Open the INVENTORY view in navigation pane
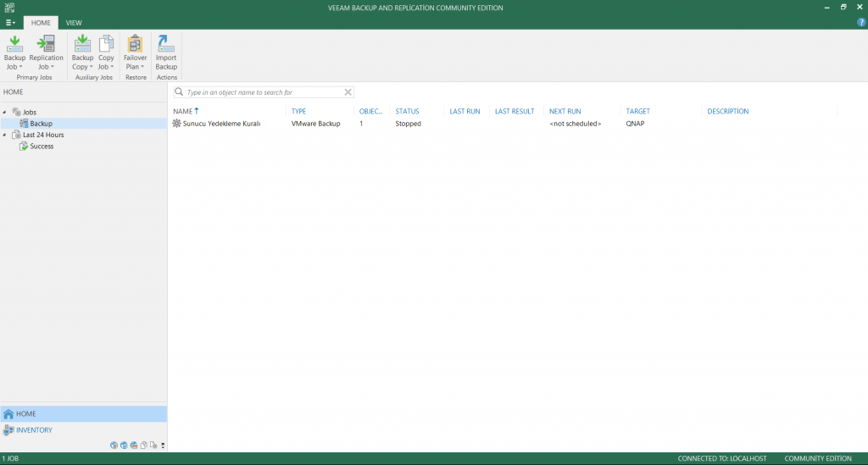Screen dimensions: 868x465 (x=34, y=430)
